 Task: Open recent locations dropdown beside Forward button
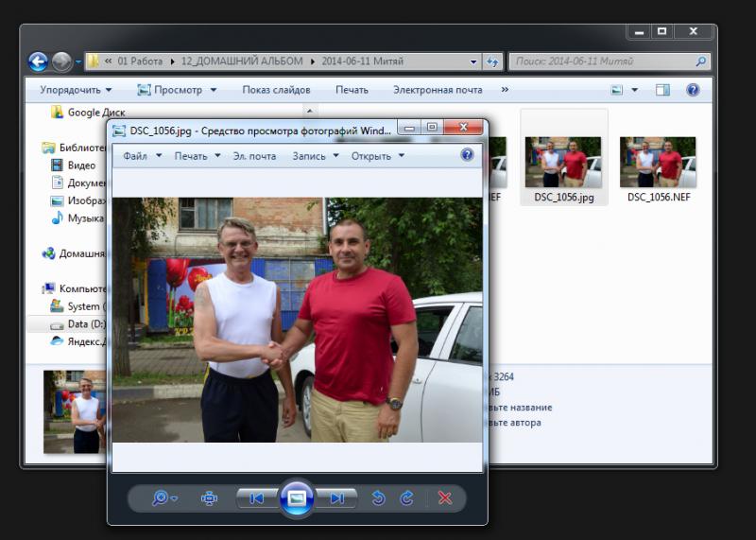pyautogui.click(x=78, y=61)
